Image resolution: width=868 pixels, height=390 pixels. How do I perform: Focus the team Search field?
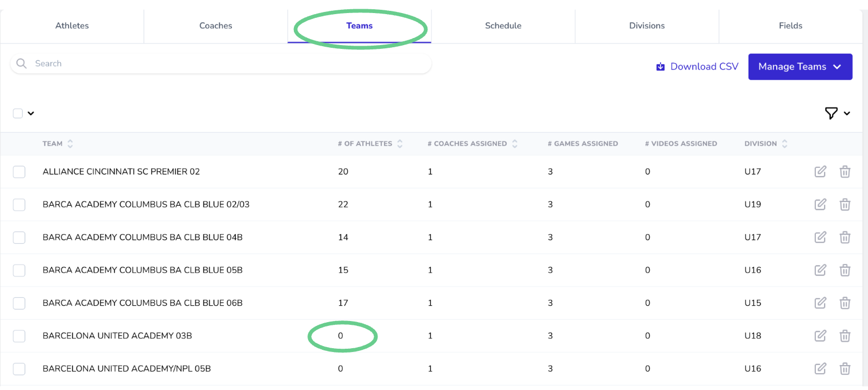coord(228,64)
